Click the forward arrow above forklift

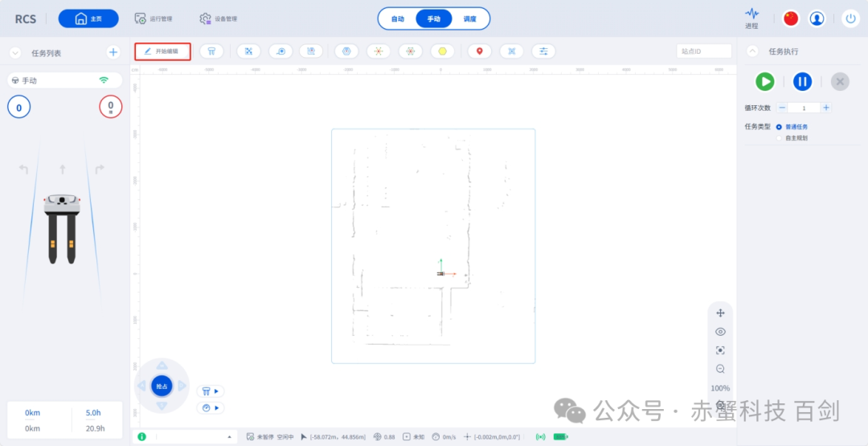coord(62,170)
